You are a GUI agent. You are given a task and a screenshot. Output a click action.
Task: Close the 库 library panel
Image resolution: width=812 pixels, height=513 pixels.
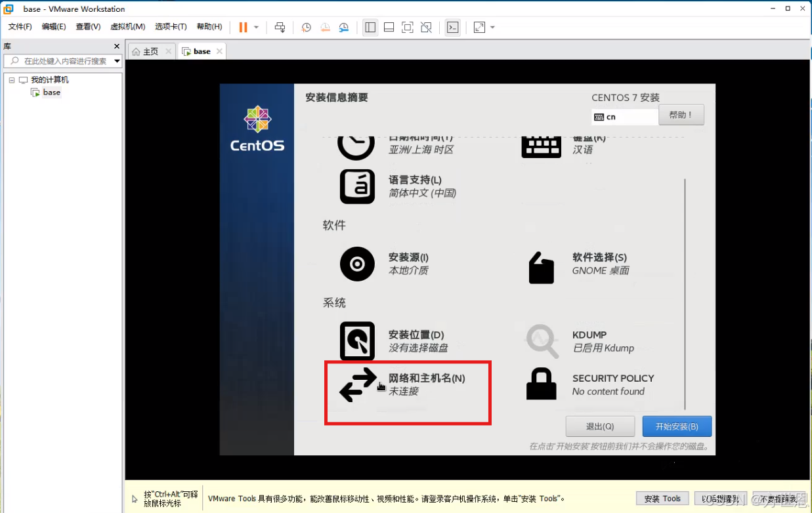point(117,47)
